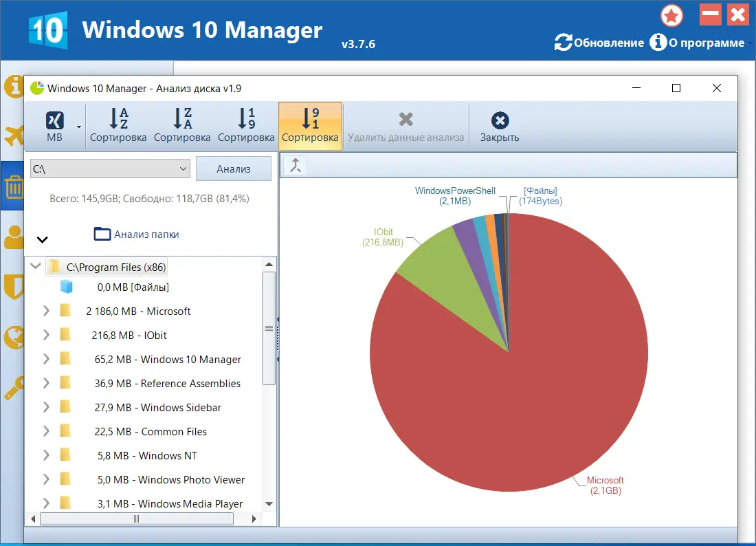Select the 5,8 MB - Windows NT row
Screen dimensions: 756x546
pyautogui.click(x=147, y=457)
